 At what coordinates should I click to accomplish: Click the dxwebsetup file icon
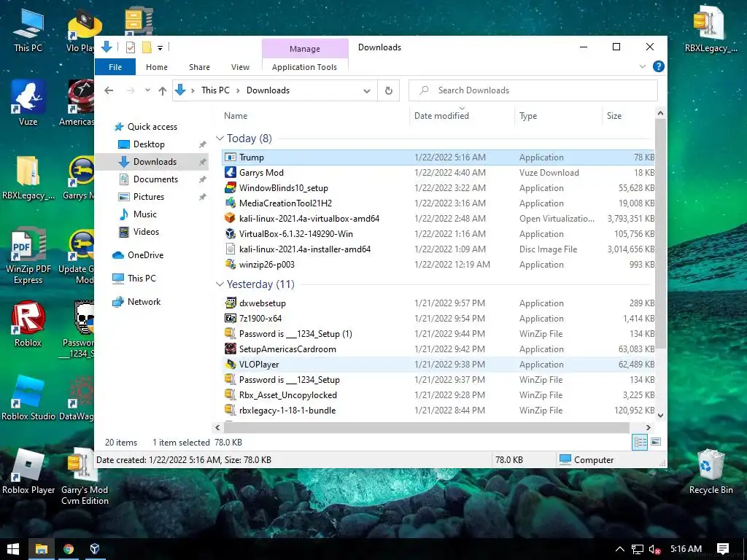click(231, 303)
